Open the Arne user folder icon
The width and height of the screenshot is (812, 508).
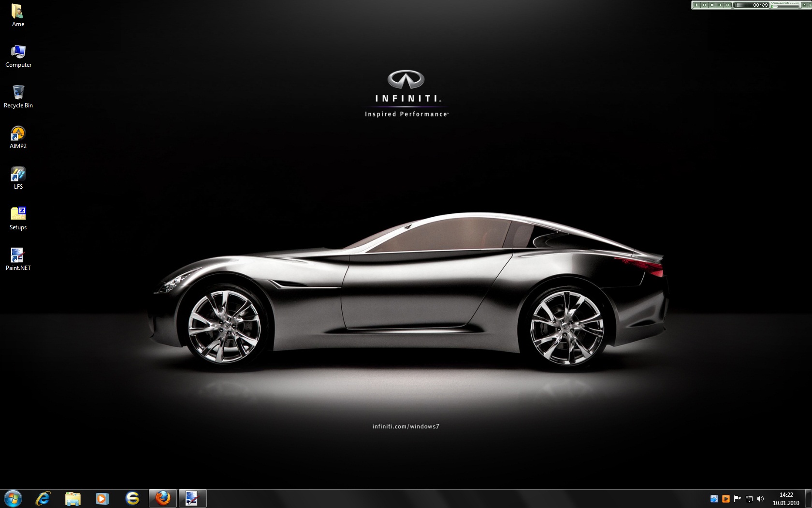click(18, 15)
